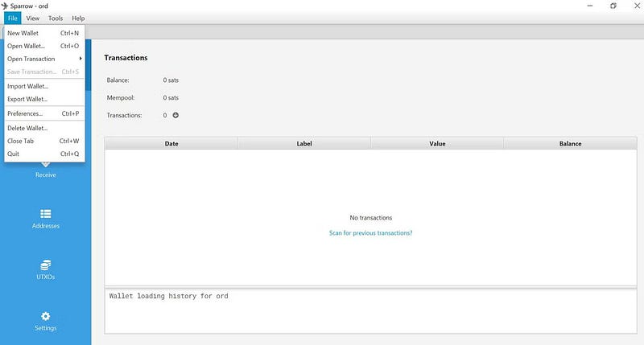Choose New Wallet from File menu
Screen dimensions: 644x345
coord(44,33)
